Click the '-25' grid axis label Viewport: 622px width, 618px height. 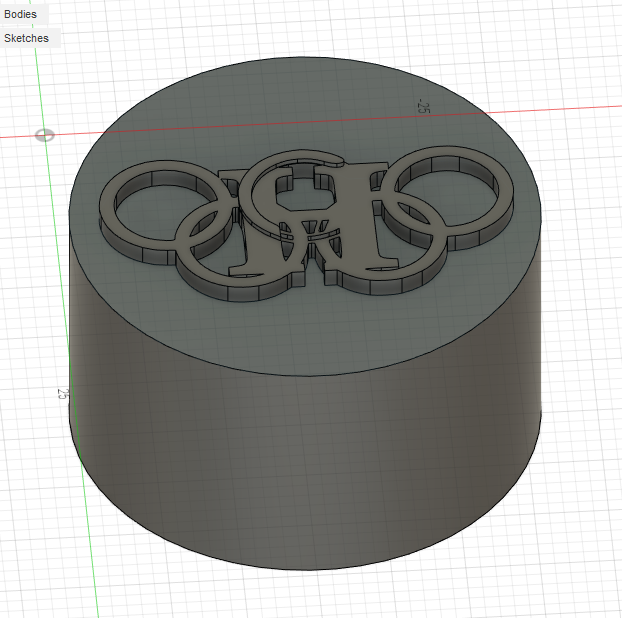[423, 106]
